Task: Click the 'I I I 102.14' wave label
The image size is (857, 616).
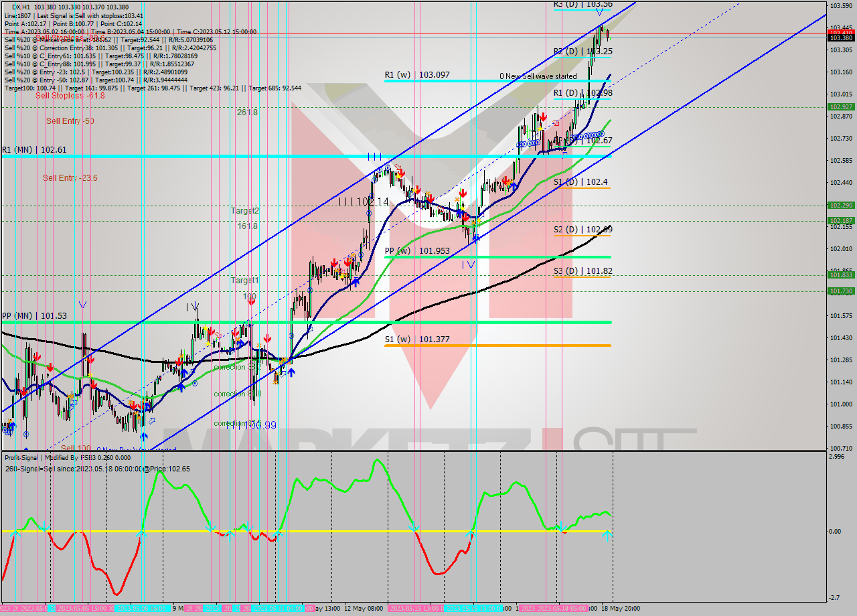Action: tap(364, 202)
